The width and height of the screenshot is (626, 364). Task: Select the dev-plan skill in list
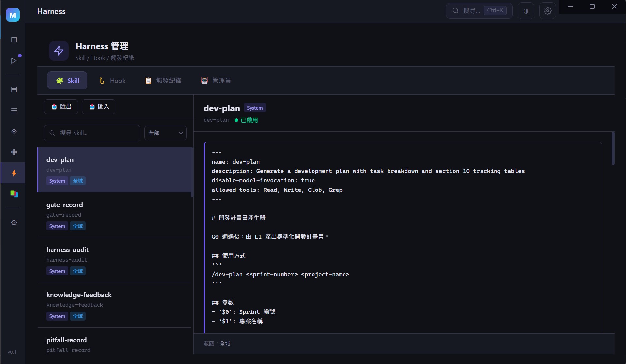[114, 170]
